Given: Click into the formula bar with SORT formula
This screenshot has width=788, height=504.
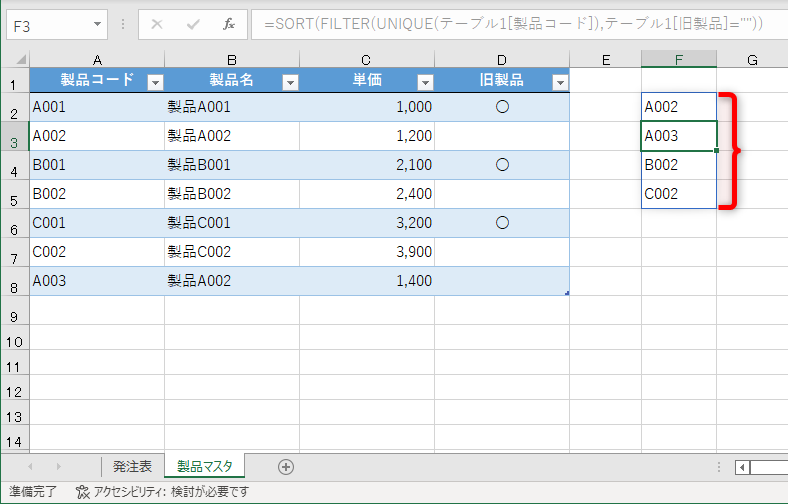Looking at the screenshot, I should point(518,24).
